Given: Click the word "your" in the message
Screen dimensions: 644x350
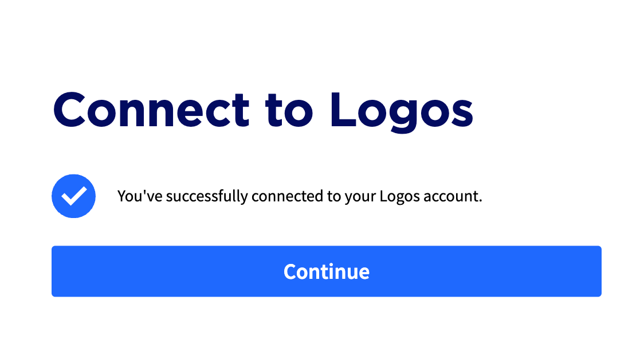Looking at the screenshot, I should point(360,197).
